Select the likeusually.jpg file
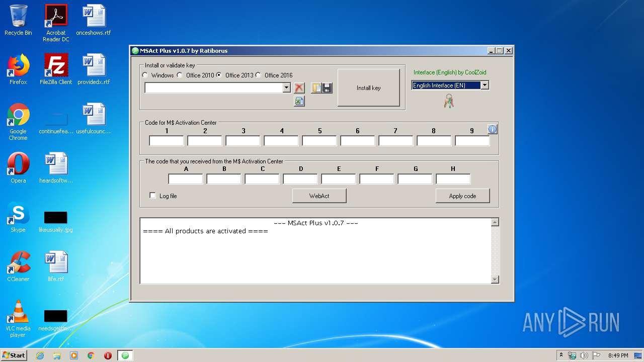The width and height of the screenshot is (644, 362). [56, 221]
